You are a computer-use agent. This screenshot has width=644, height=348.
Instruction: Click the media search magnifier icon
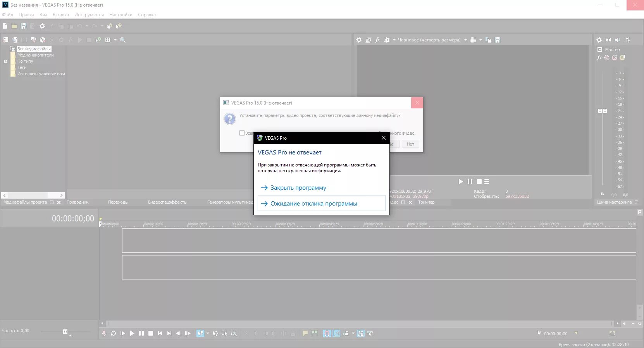pyautogui.click(x=123, y=40)
